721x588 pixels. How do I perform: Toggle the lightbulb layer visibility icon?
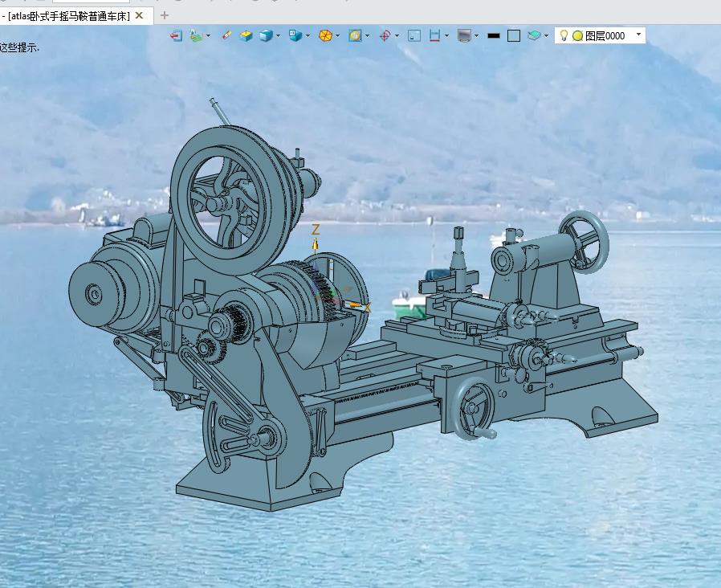tap(564, 35)
